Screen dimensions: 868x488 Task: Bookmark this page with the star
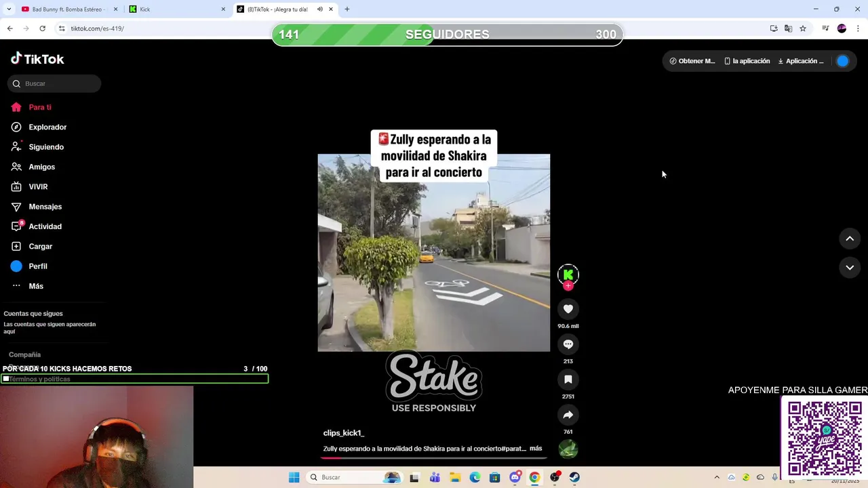803,28
